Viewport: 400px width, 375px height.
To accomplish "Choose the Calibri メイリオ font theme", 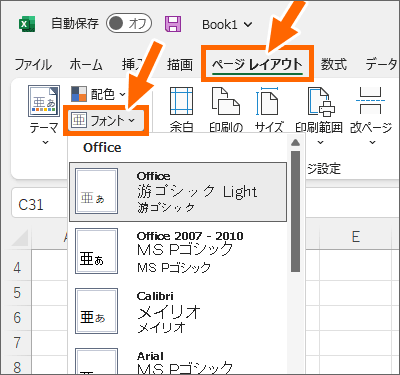I will [178, 311].
